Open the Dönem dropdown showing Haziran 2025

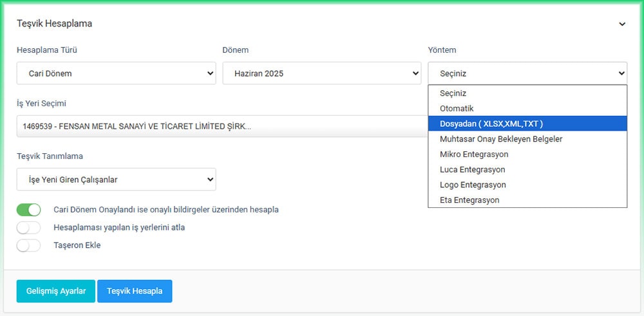click(x=321, y=73)
